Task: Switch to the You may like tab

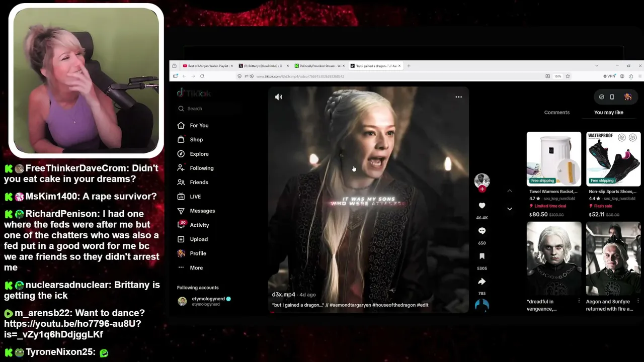Action: tap(609, 113)
